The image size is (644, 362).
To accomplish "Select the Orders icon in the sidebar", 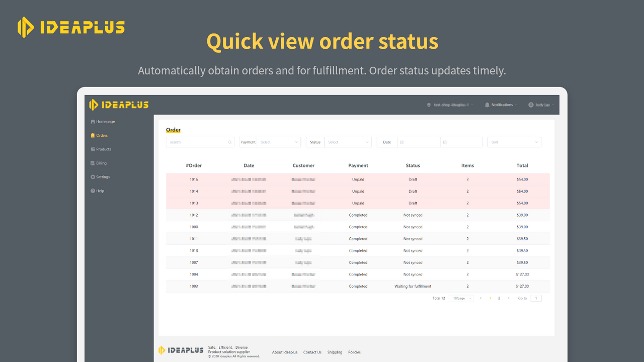I will (93, 135).
